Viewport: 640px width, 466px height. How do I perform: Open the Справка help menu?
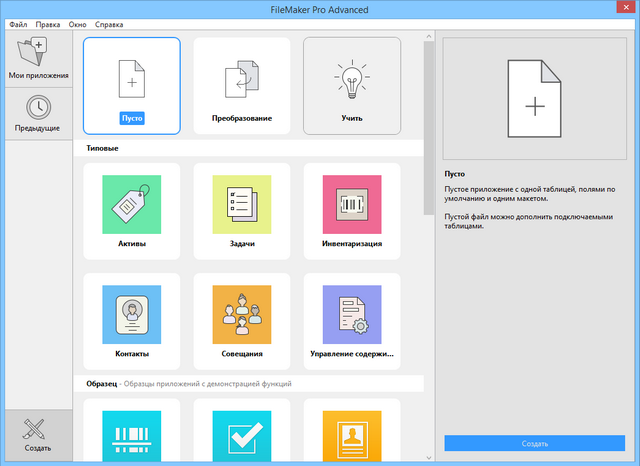coord(111,23)
